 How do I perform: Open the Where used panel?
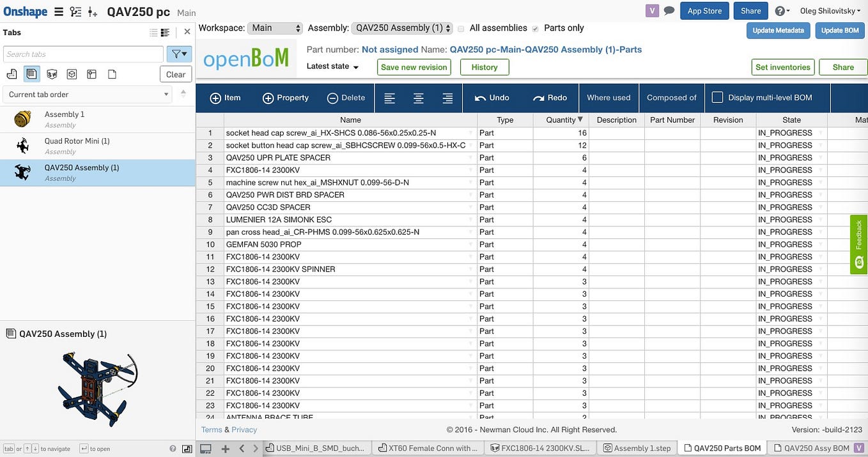click(x=608, y=98)
